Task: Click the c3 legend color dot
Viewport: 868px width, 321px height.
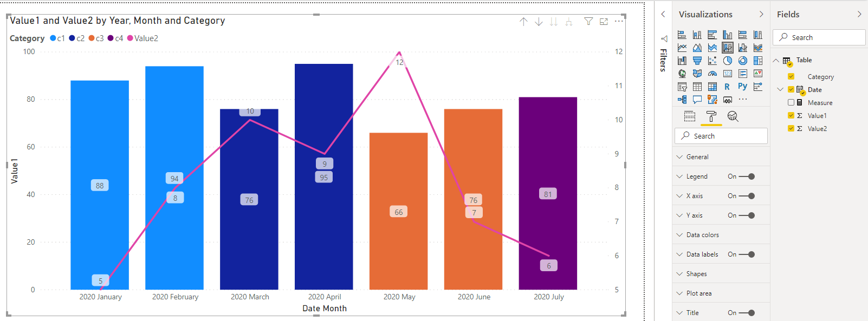Action: 92,38
